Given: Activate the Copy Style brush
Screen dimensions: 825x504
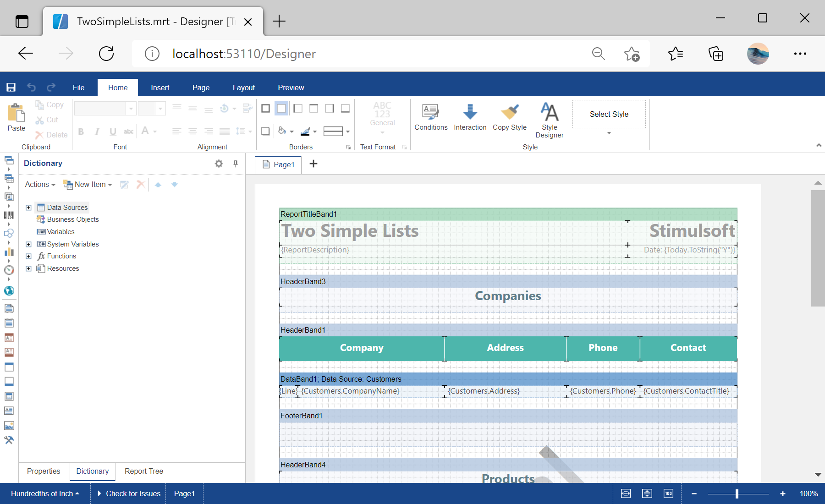Looking at the screenshot, I should pyautogui.click(x=509, y=112).
